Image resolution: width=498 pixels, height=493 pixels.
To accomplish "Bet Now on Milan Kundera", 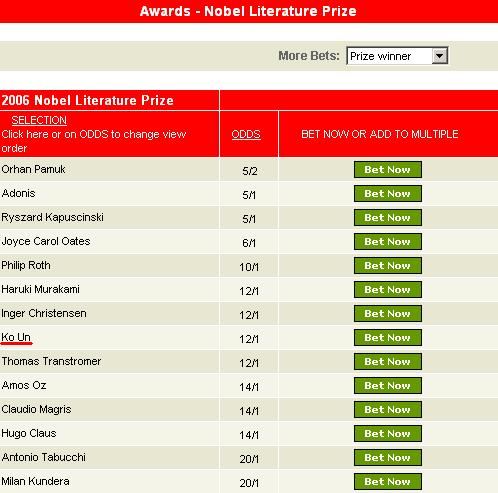I will click(388, 482).
